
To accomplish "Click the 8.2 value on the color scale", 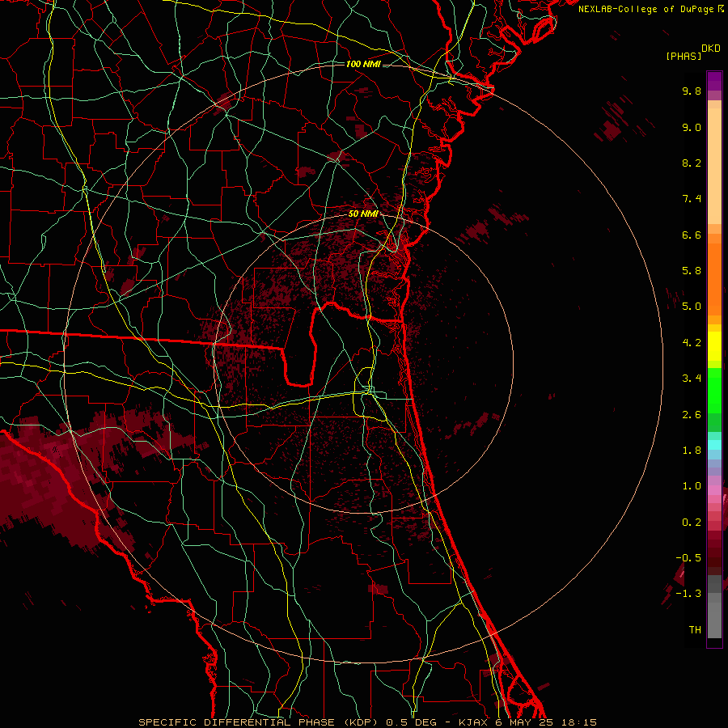I will coord(692,163).
